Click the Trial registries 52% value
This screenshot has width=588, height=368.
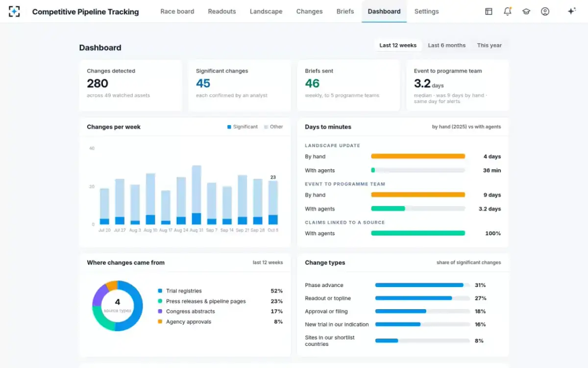click(x=277, y=291)
